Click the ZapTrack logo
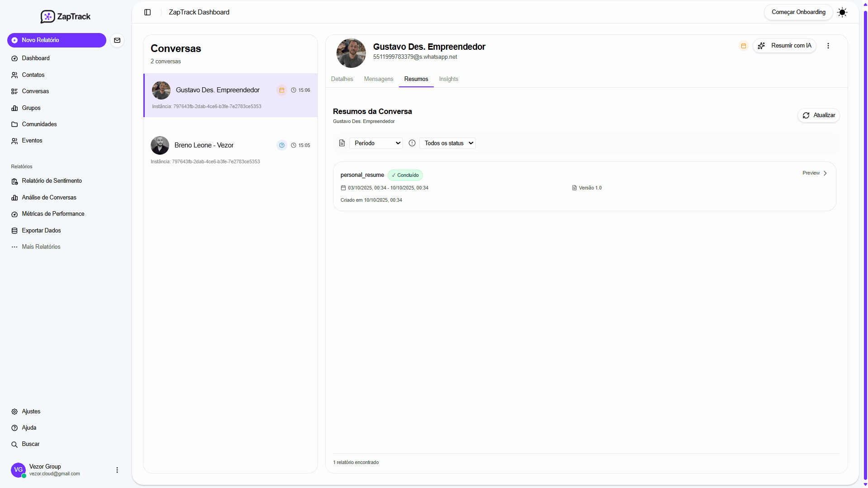The image size is (868, 488). pos(66,17)
